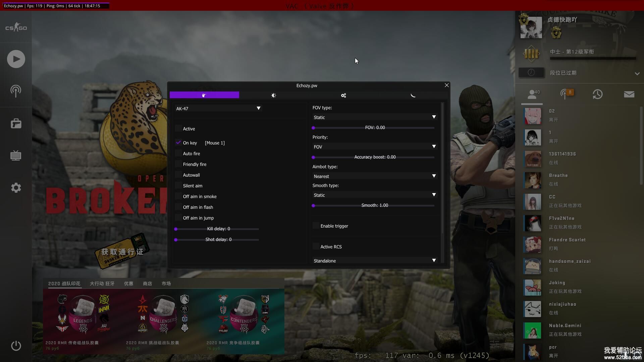The height and width of the screenshot is (362, 644).
Task: Expand the rank expired chevron dropdown
Action: click(637, 73)
